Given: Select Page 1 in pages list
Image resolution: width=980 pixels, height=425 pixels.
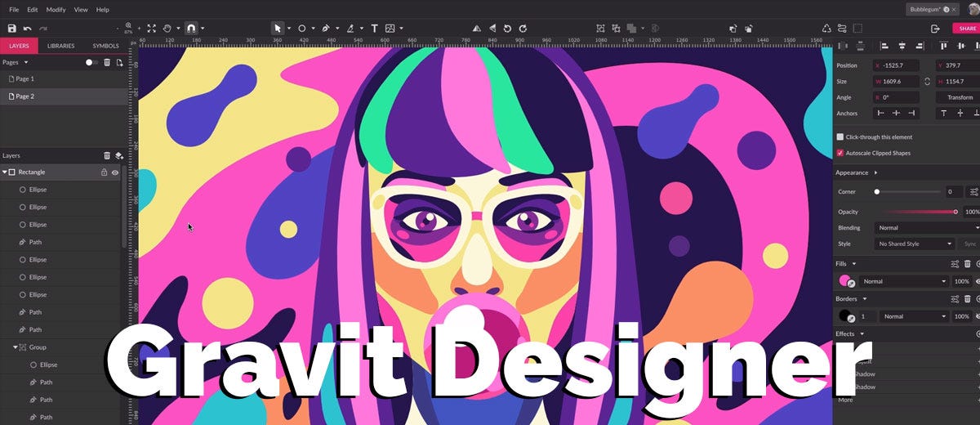Looking at the screenshot, I should coord(65,78).
